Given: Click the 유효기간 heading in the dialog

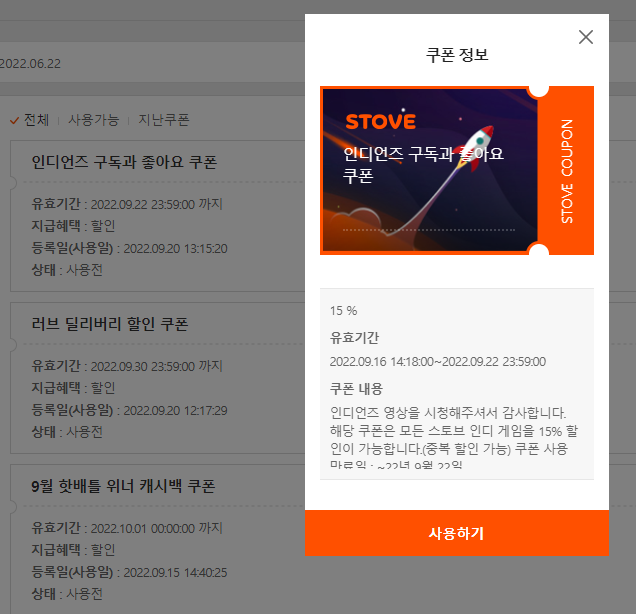Looking at the screenshot, I should [354, 337].
